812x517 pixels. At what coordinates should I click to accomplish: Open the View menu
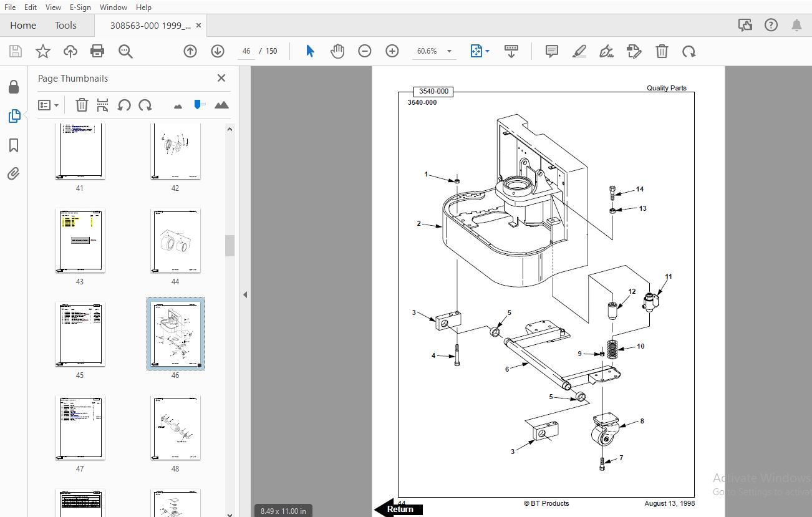54,7
